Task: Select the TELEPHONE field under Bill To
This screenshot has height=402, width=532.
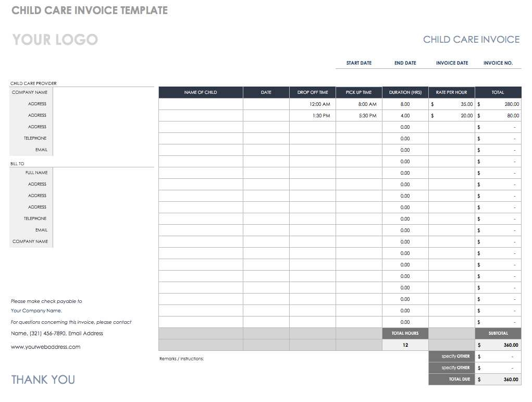Action: coord(104,218)
